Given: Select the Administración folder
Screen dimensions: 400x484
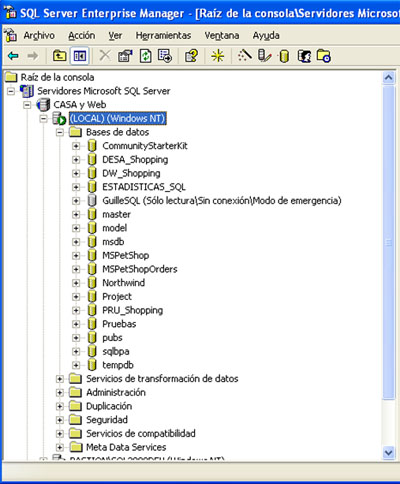Looking at the screenshot, I should (116, 392).
